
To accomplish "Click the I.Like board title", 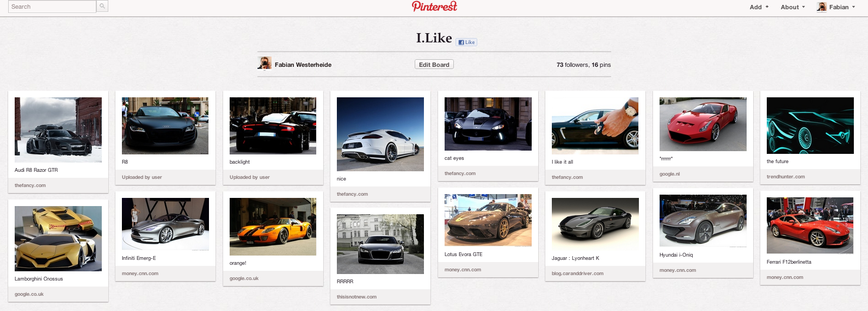I will [x=434, y=38].
